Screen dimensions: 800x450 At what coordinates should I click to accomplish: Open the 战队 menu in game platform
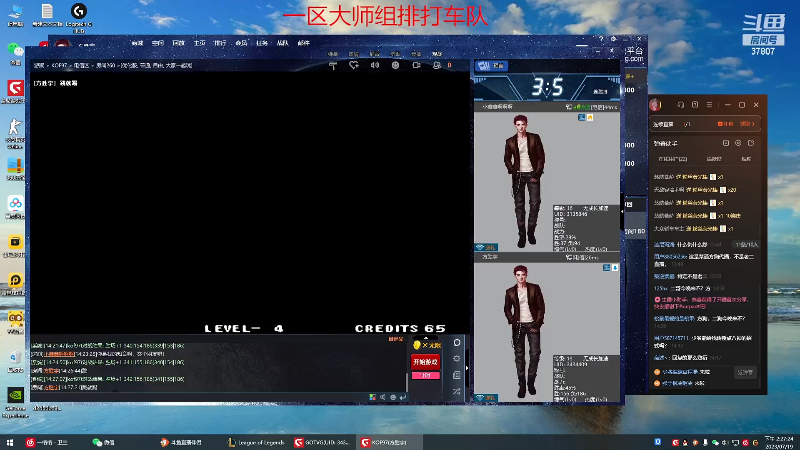coord(283,43)
